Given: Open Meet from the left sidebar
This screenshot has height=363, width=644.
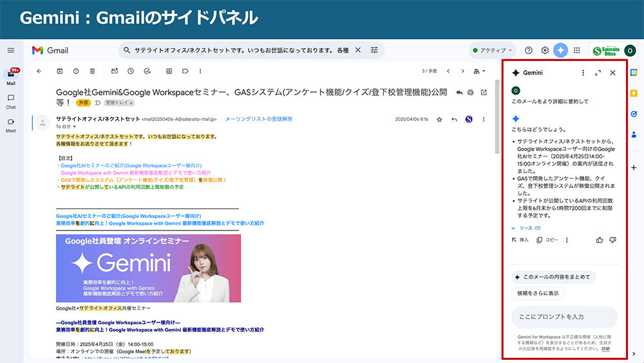Looking at the screenshot, I should 11,126.
